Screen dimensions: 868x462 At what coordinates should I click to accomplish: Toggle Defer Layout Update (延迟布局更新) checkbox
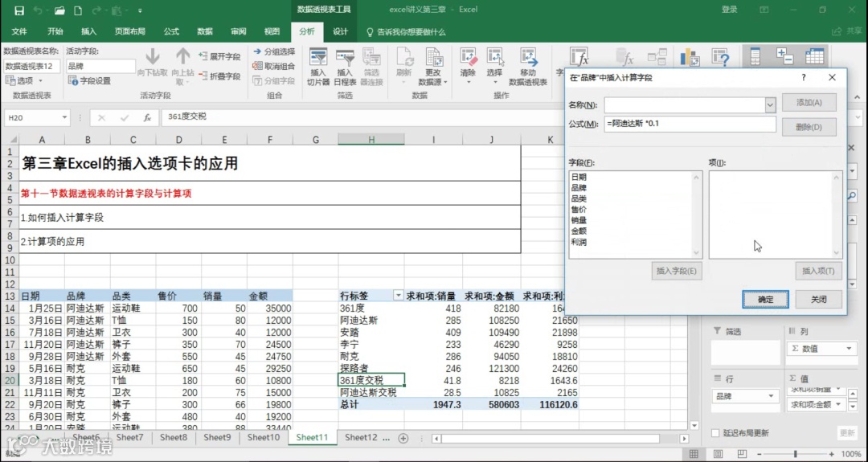point(716,433)
